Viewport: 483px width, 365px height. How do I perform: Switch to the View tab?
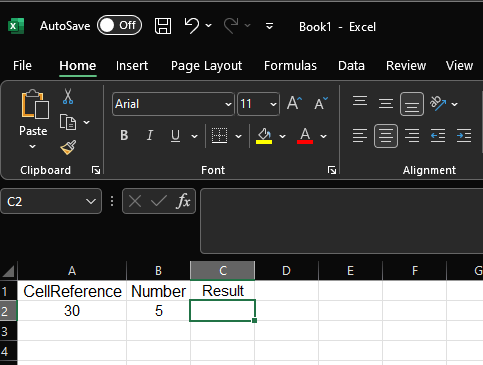[x=459, y=66]
